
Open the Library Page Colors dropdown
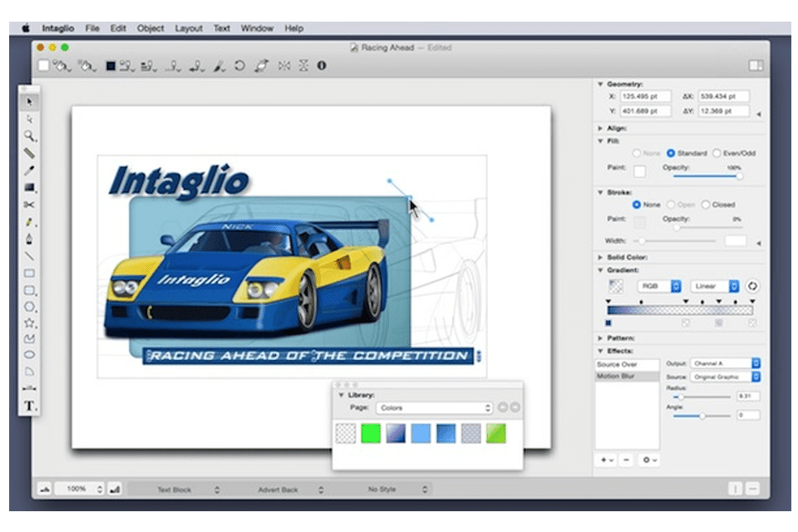(433, 408)
